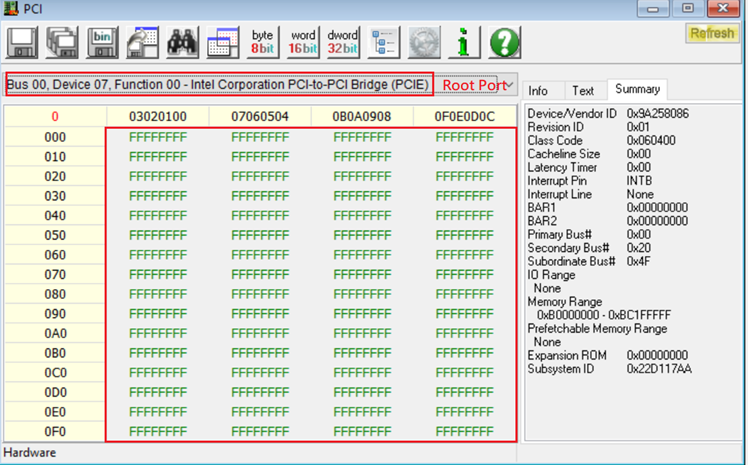Click the Refresh button

712,33
